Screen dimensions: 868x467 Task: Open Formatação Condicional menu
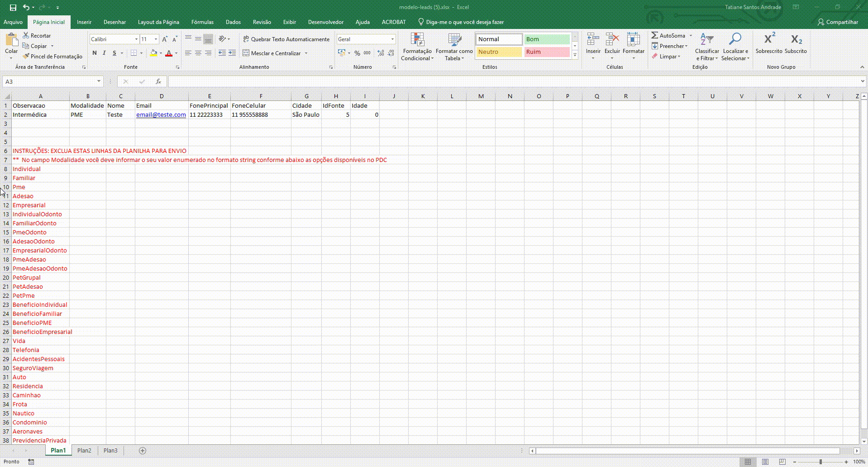tap(417, 47)
